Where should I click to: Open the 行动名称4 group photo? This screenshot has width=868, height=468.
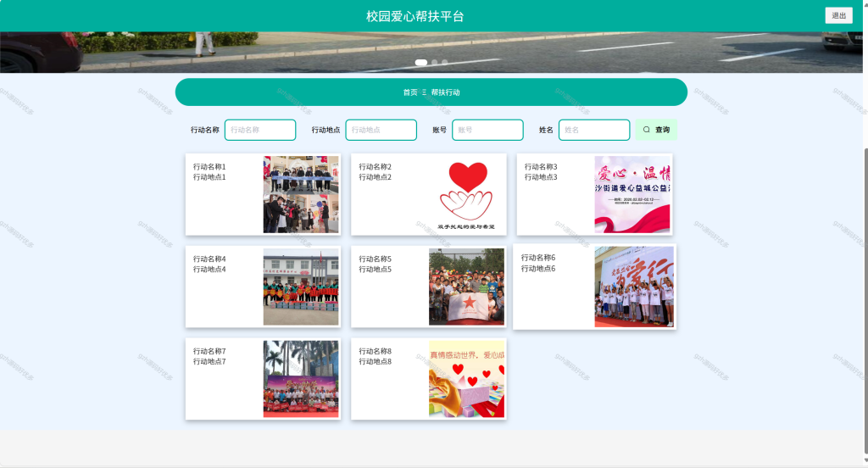pyautogui.click(x=301, y=287)
